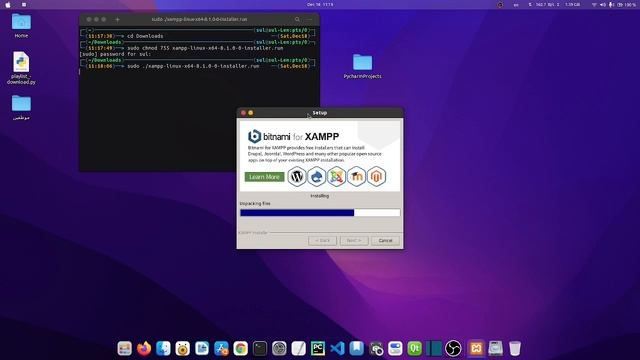This screenshot has width=640, height=360.
Task: Open the date and time in top bar
Action: tap(320, 4)
